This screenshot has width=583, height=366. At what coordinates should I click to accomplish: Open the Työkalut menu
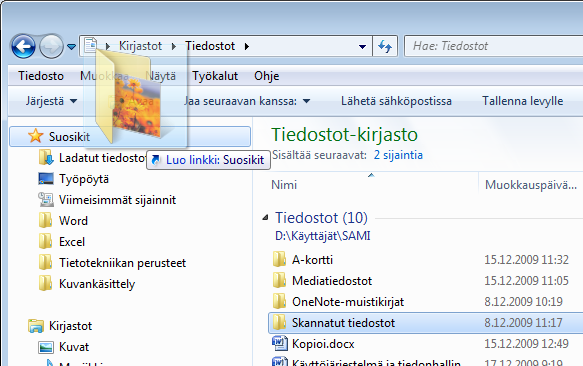[215, 76]
